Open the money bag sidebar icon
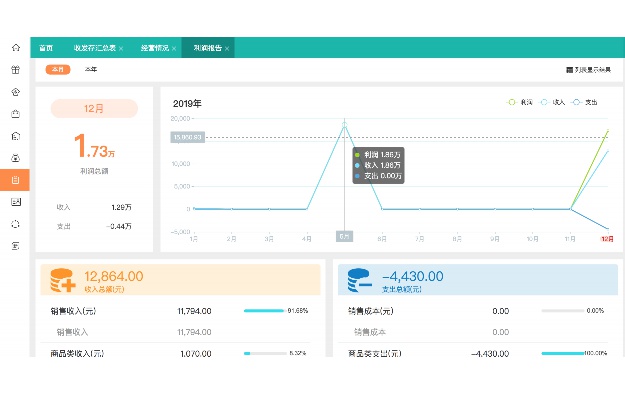Image resolution: width=625 pixels, height=394 pixels. 16,158
